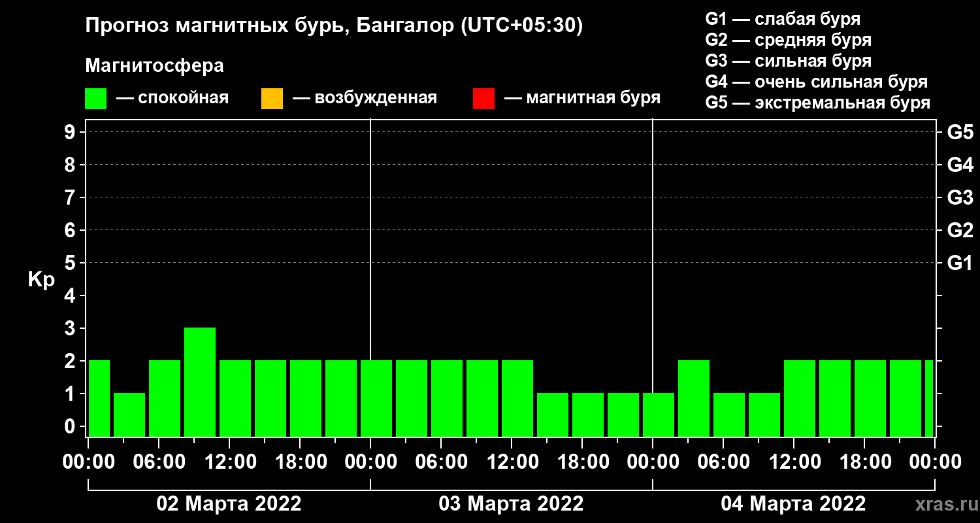Click the orange 'возбужденная' legend swatch
The width and height of the screenshot is (980, 523).
point(272,99)
